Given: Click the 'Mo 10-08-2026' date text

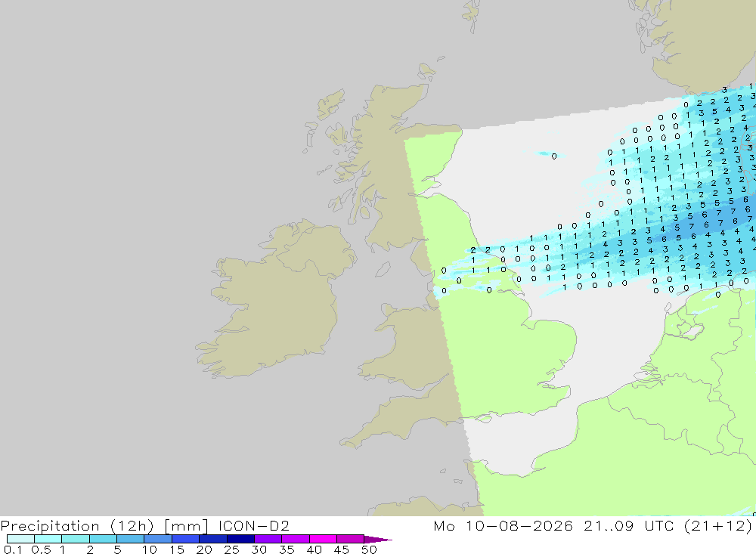Looking at the screenshot, I should (x=503, y=525).
